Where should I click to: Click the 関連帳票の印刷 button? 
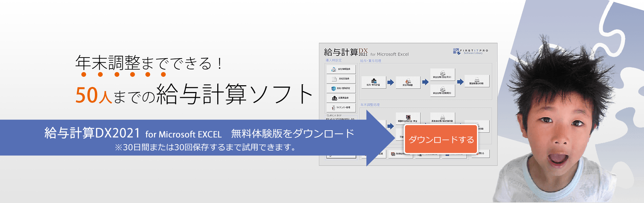(477, 81)
